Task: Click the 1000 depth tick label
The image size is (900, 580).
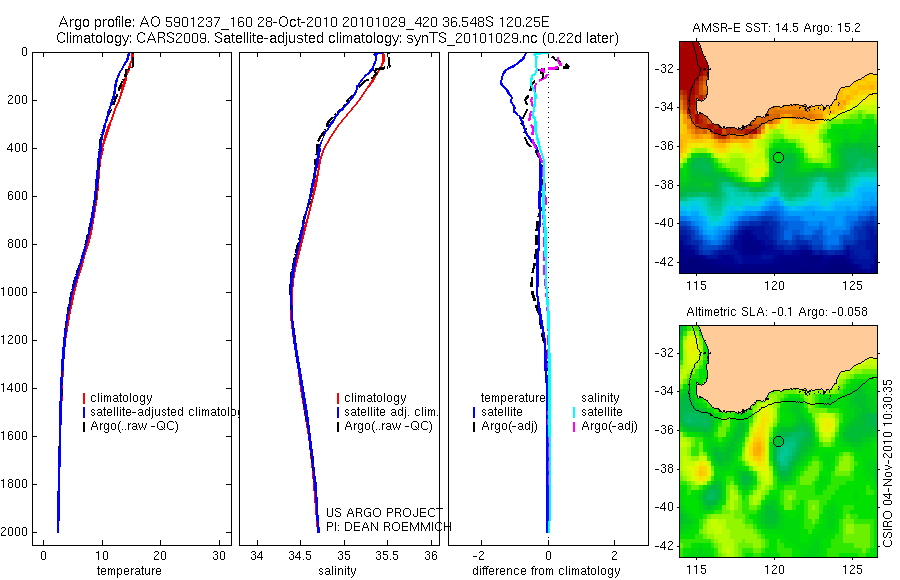Action: [x=16, y=292]
